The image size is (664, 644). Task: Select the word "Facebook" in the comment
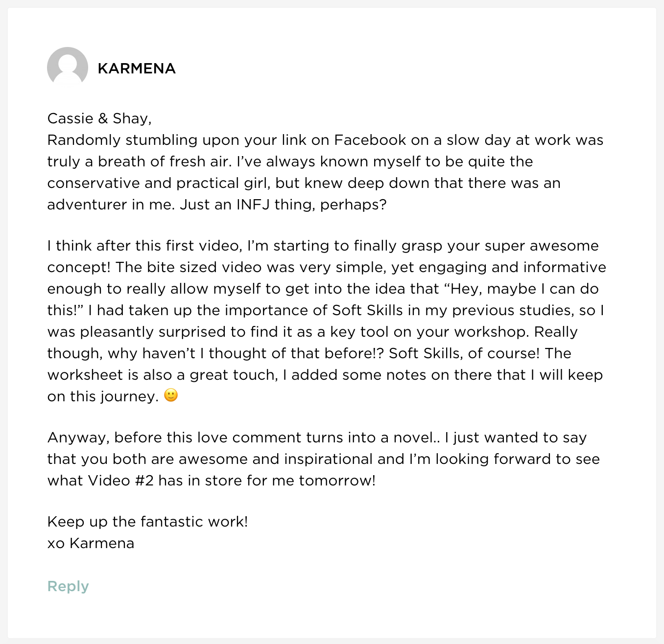click(370, 140)
